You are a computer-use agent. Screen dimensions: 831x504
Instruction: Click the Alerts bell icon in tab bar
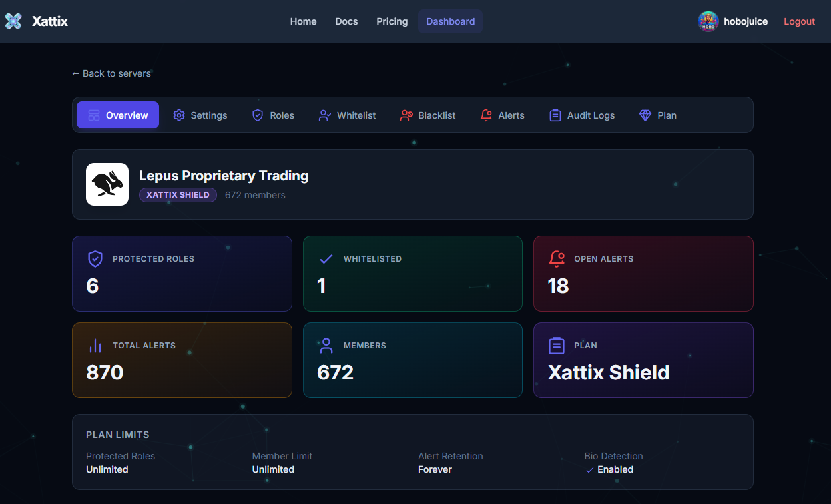(486, 115)
